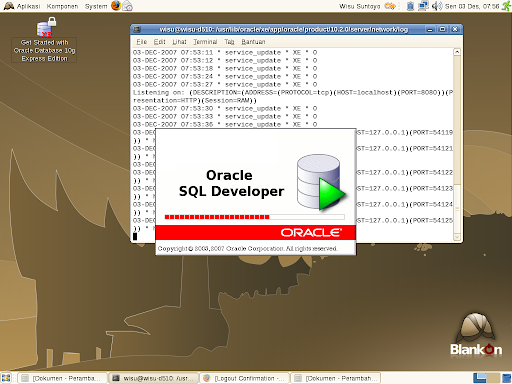
Task: Select the second workspace in switcher
Action: coord(494,378)
